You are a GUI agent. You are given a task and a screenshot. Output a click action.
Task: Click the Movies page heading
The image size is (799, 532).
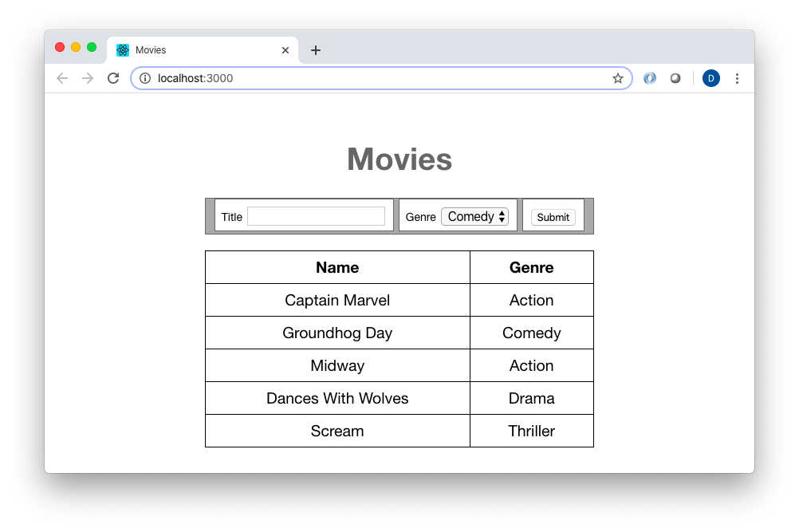click(399, 159)
